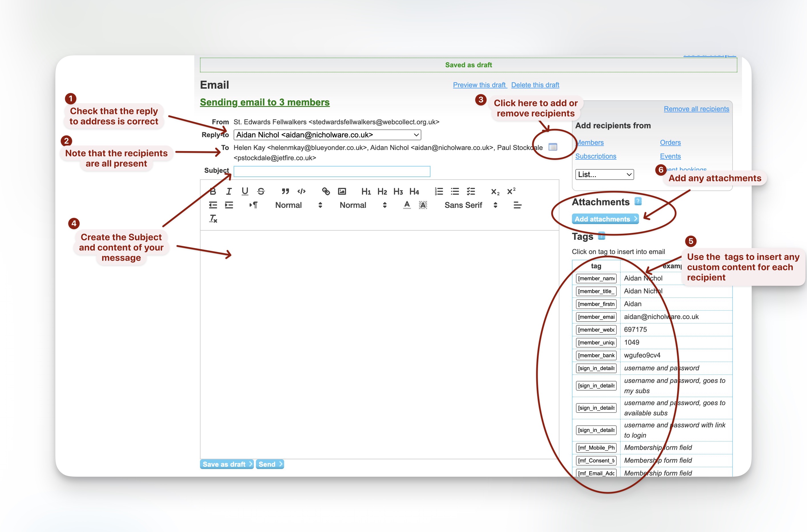
Task: Insert a blockquote using quote icon
Action: tap(285, 191)
